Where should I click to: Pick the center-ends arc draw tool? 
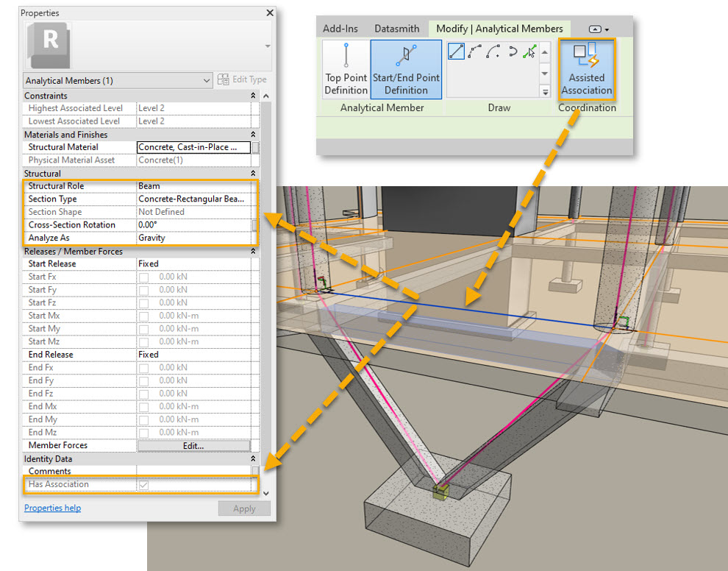tap(493, 52)
